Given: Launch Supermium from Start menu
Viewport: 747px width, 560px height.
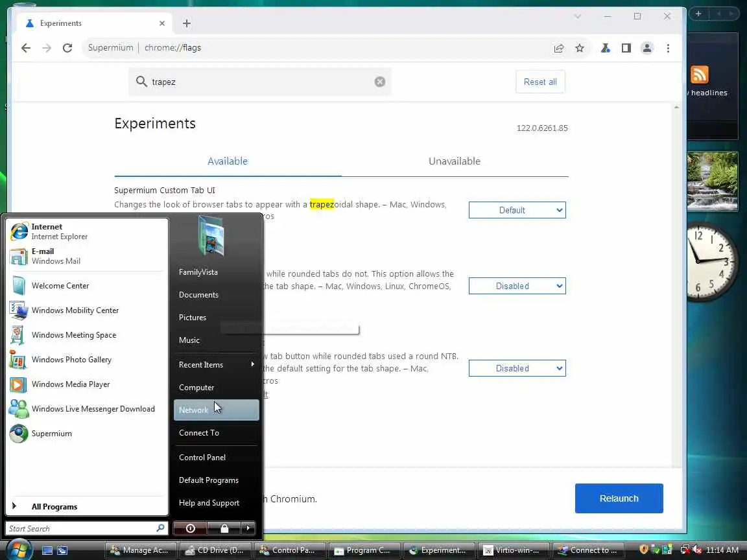Looking at the screenshot, I should coord(87,434).
